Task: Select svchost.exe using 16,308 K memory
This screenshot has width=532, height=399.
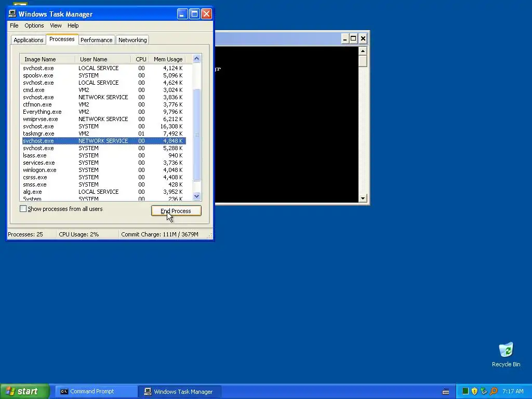Action: pyautogui.click(x=104, y=126)
